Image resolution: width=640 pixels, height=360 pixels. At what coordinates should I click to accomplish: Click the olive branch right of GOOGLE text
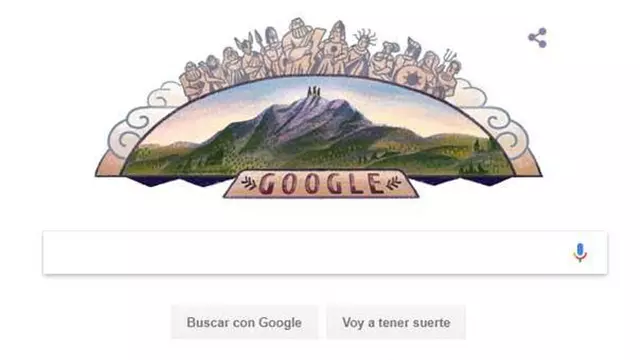click(x=392, y=183)
